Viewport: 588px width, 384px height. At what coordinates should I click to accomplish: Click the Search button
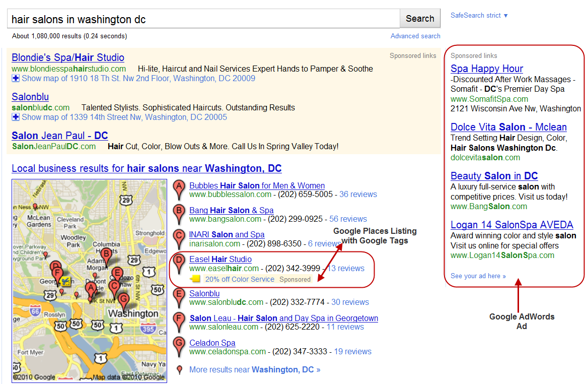click(x=420, y=18)
